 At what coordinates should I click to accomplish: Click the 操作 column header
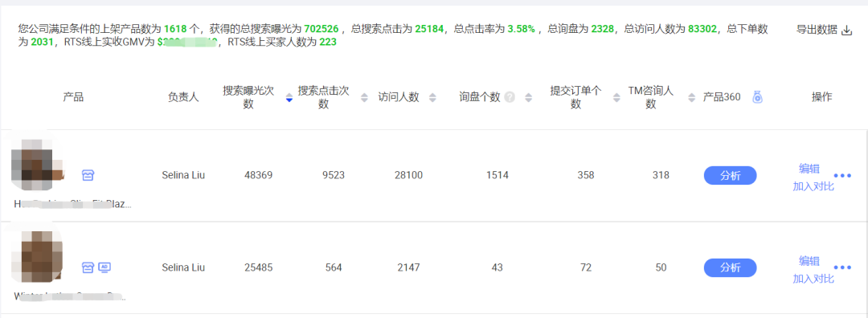pos(821,97)
